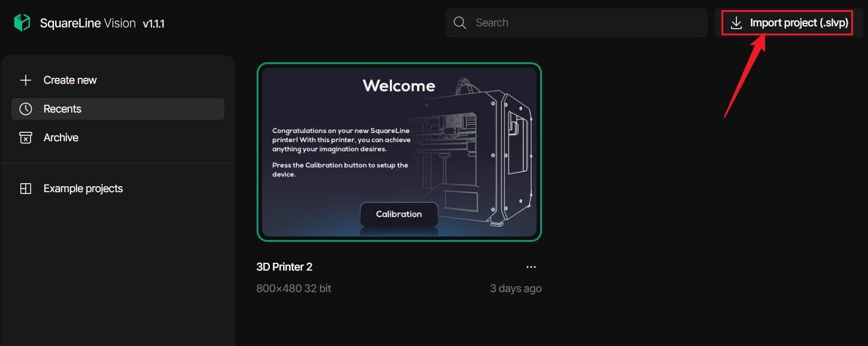The height and width of the screenshot is (346, 868).
Task: Click the magnifier icon in the search bar
Action: click(x=459, y=23)
